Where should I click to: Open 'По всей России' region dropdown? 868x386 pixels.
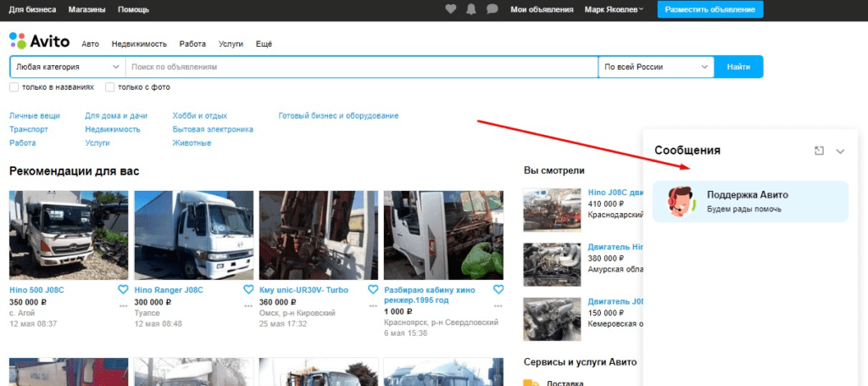[x=655, y=67]
